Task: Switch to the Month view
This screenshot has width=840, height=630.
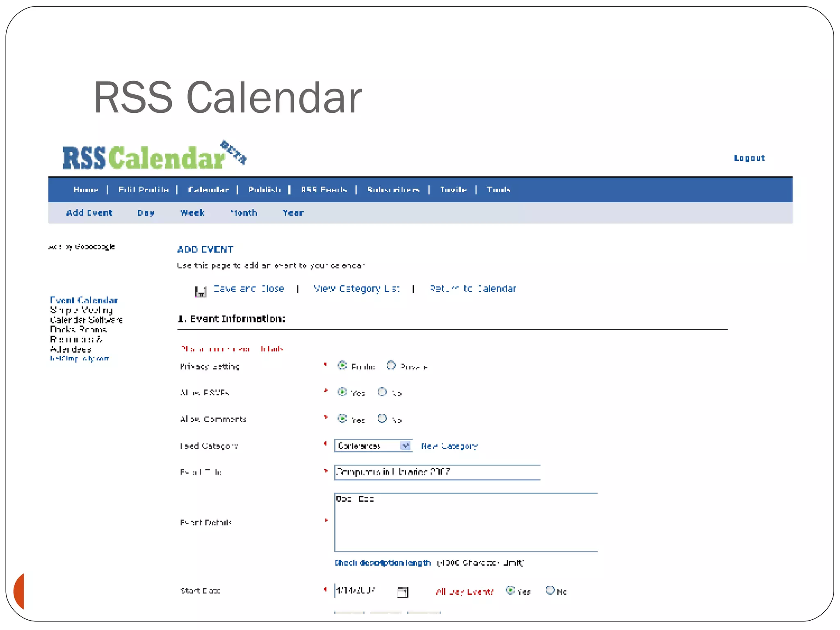Action: 244,213
